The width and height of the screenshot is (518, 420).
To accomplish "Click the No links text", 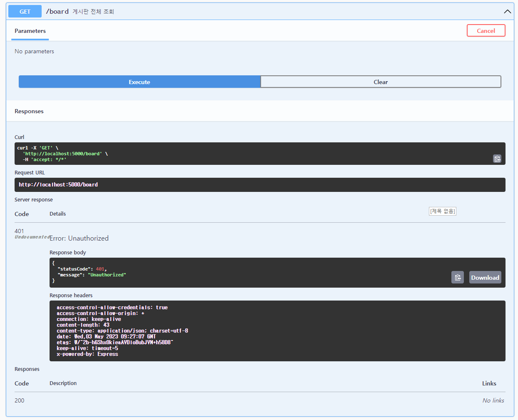I will [493, 400].
